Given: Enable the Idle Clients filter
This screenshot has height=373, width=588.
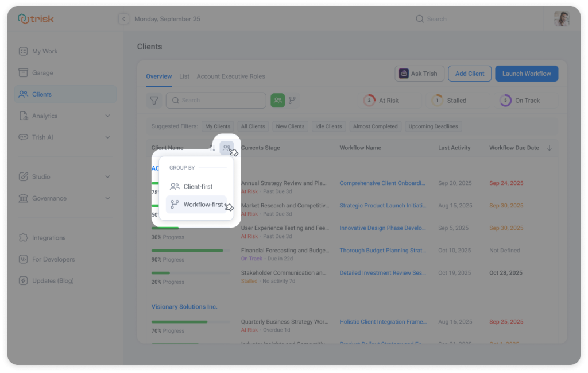Looking at the screenshot, I should (x=328, y=126).
